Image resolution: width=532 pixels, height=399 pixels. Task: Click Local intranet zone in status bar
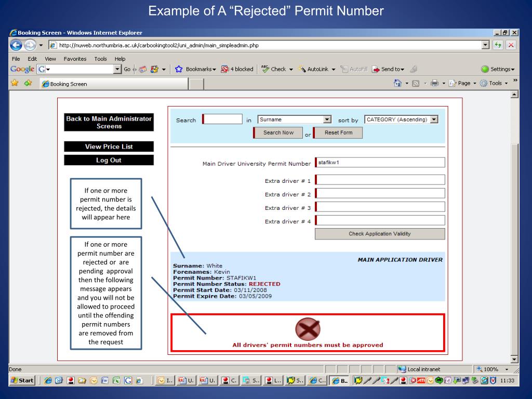point(419,369)
